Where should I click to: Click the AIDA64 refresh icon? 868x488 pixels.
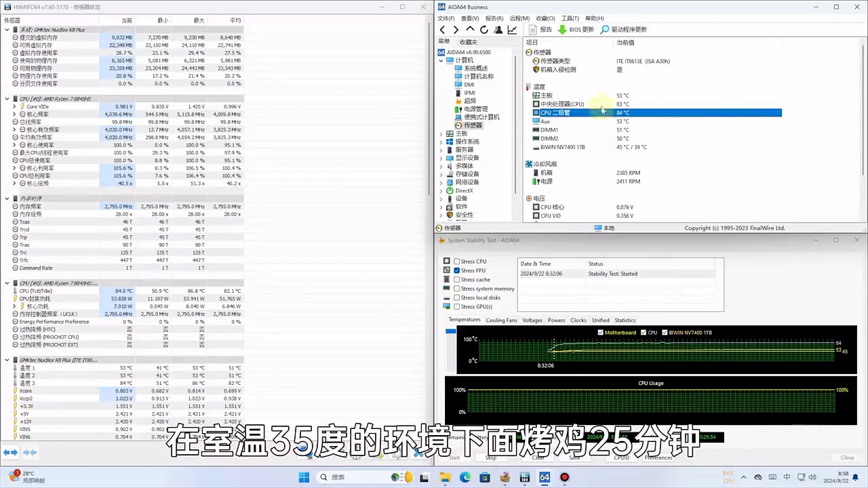coord(484,30)
